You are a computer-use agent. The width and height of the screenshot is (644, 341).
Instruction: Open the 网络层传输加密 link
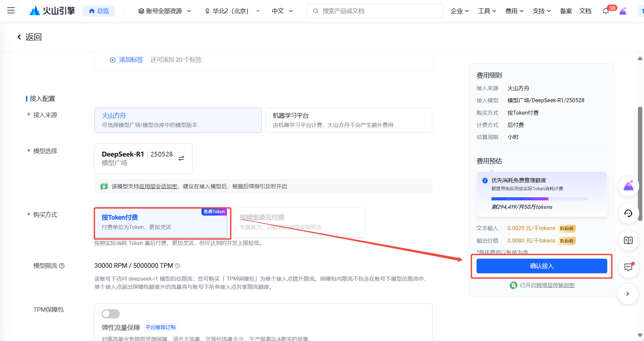[555, 285]
